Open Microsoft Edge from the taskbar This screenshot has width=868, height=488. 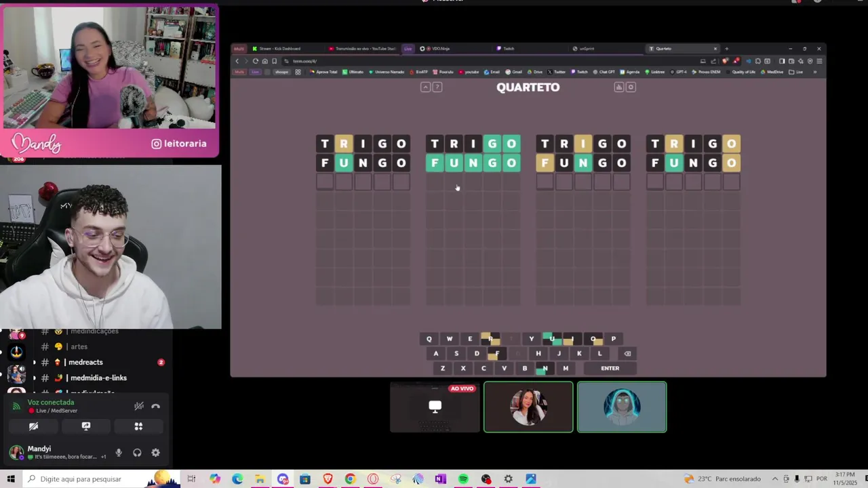click(237, 479)
